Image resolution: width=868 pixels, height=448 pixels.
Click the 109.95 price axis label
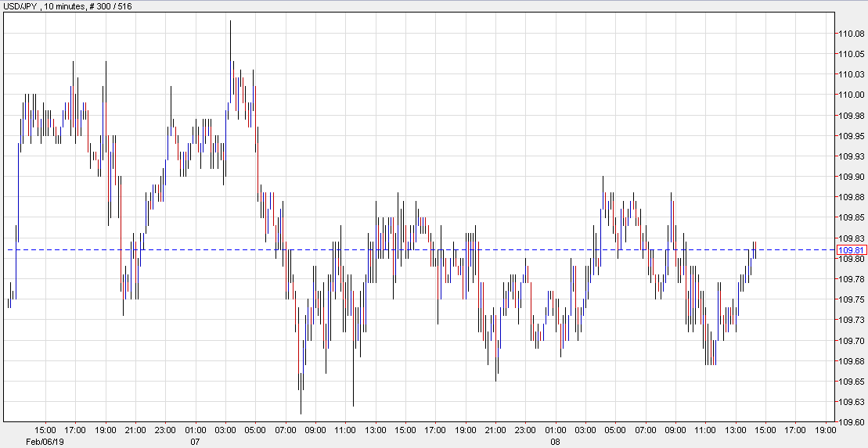pos(851,136)
